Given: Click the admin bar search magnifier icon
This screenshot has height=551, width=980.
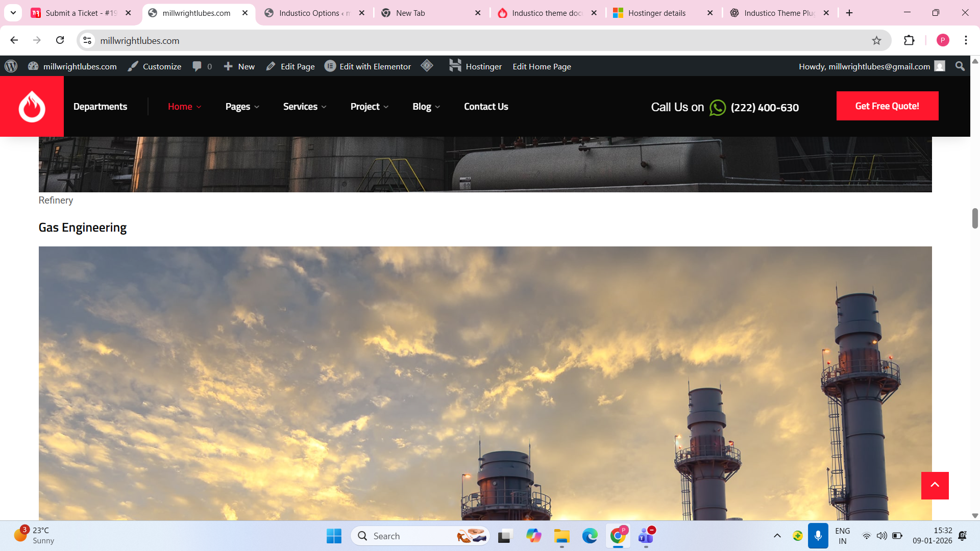Looking at the screenshot, I should [x=960, y=66].
